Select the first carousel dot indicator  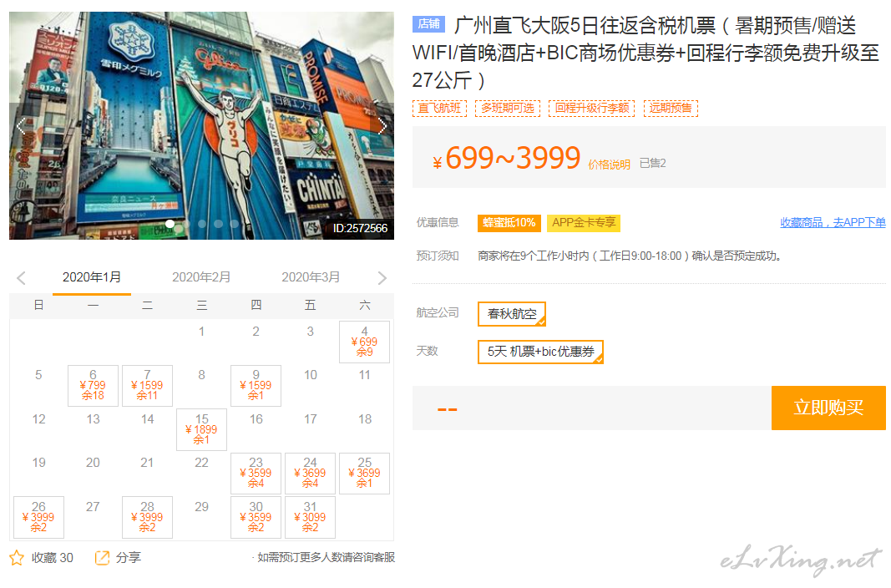pos(170,224)
